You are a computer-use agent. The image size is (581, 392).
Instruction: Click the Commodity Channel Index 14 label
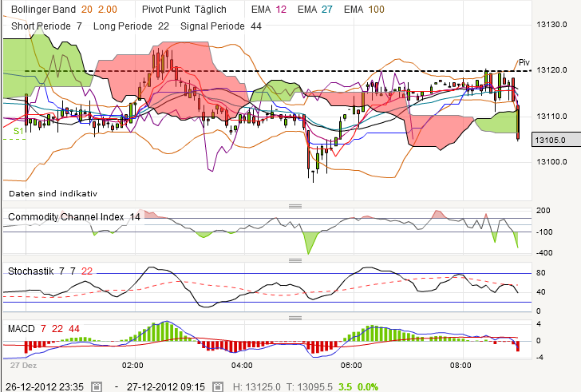74,216
